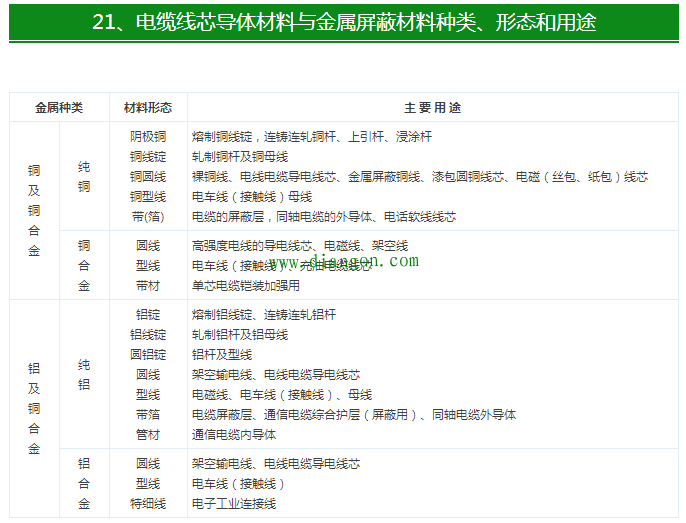The image size is (686, 523).
Task: Select the 管材 material form entry
Action: (147, 435)
